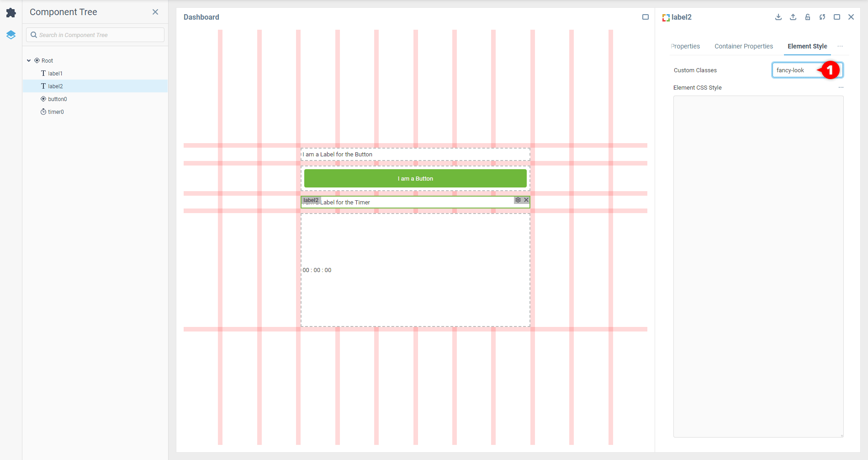Open the Element CSS Style ellipsis menu
Screen dimensions: 868x460
coord(841,87)
